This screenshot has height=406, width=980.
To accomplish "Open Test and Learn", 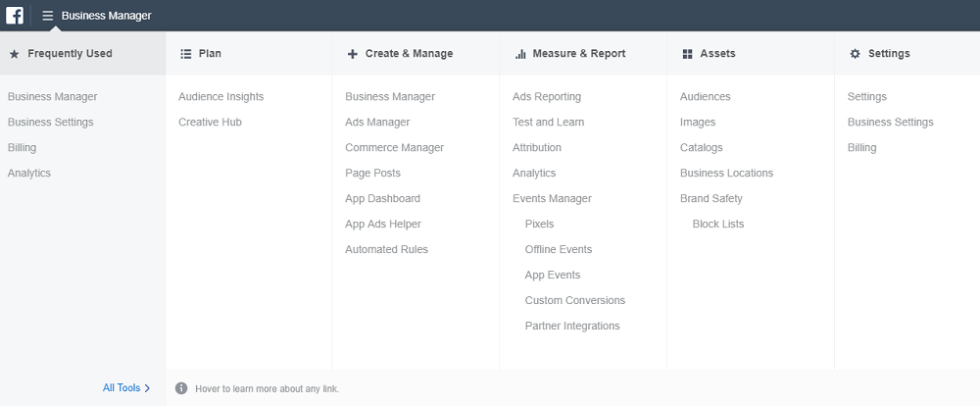I will [x=548, y=122].
